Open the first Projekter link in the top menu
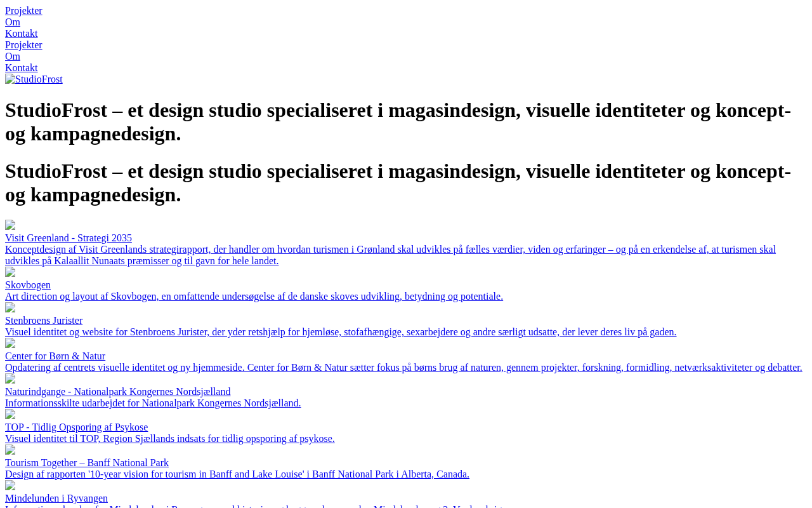The width and height of the screenshot is (812, 508). 23,11
